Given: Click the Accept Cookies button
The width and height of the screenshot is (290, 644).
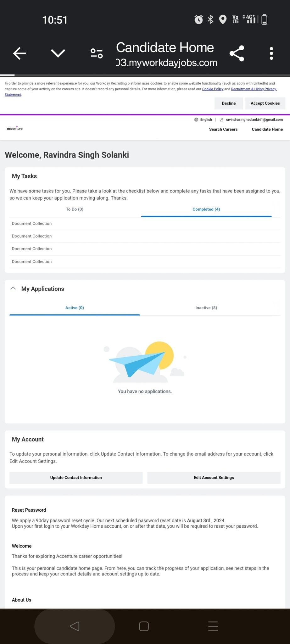Looking at the screenshot, I should click(x=265, y=103).
